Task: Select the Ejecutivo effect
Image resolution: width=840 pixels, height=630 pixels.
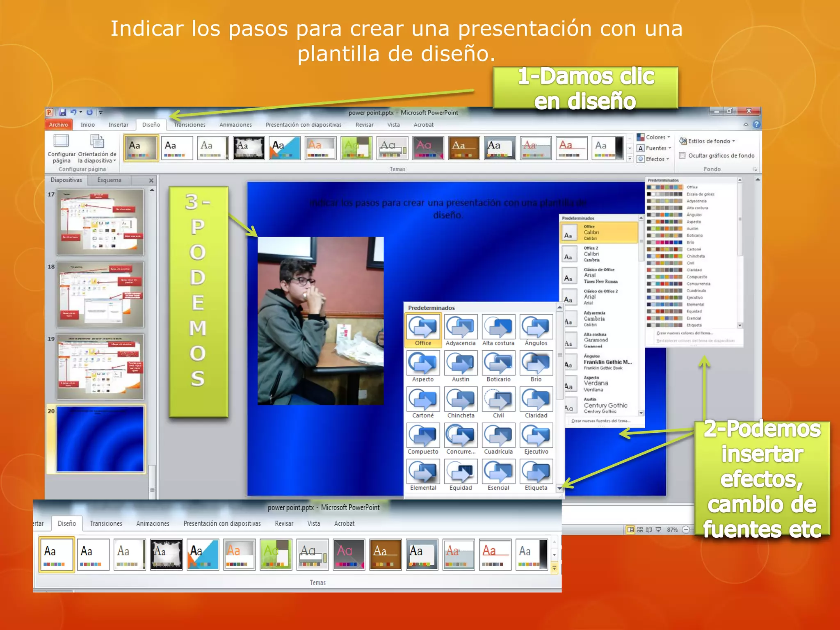Action: 536,439
